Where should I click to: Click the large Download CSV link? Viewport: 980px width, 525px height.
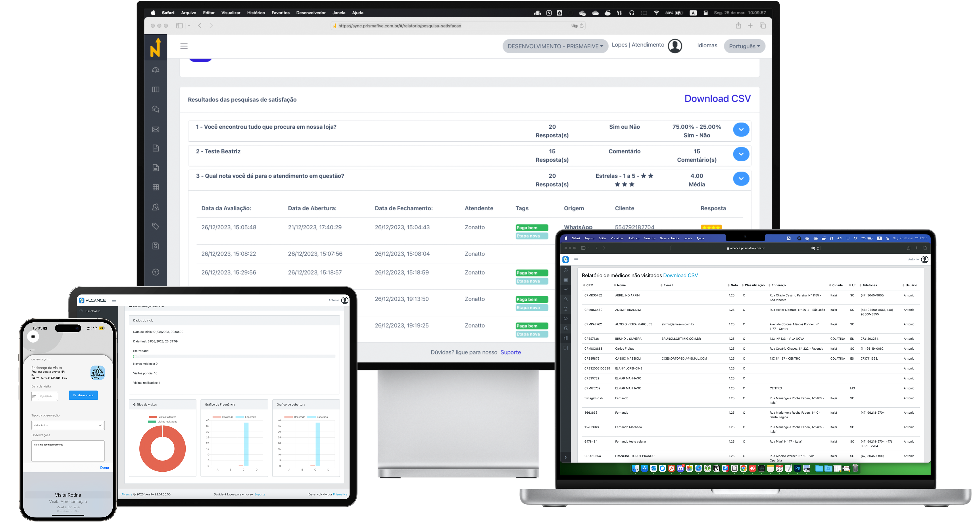717,99
